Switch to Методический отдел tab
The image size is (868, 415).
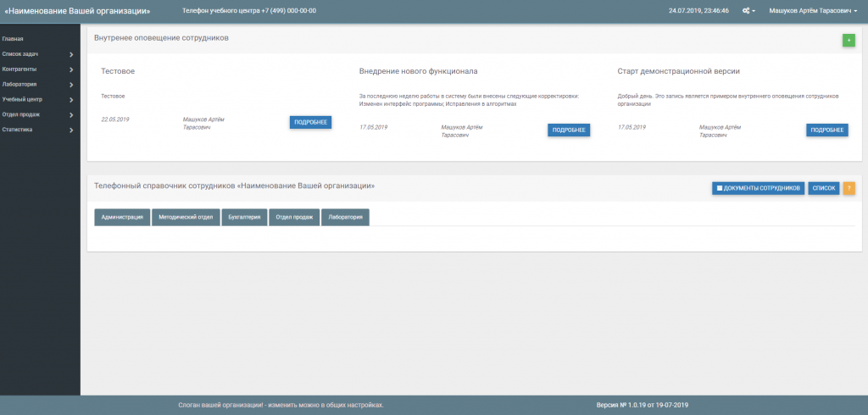tap(186, 218)
